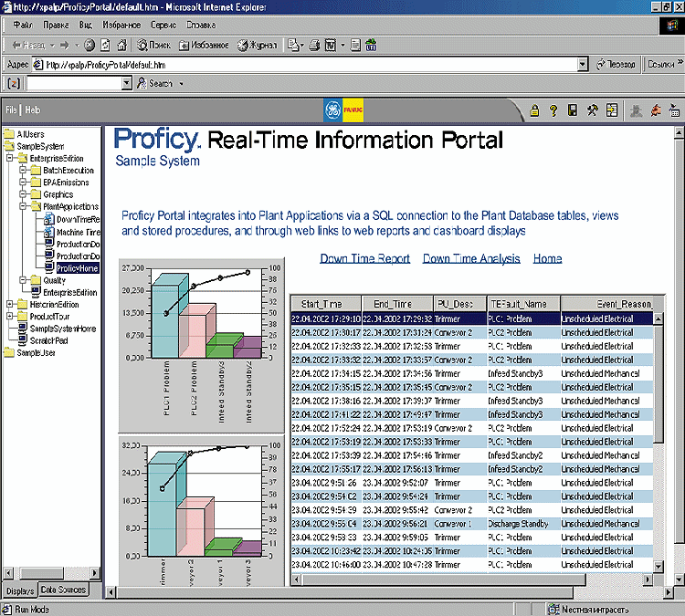Open the Избранное favorites toolbar button

click(204, 45)
